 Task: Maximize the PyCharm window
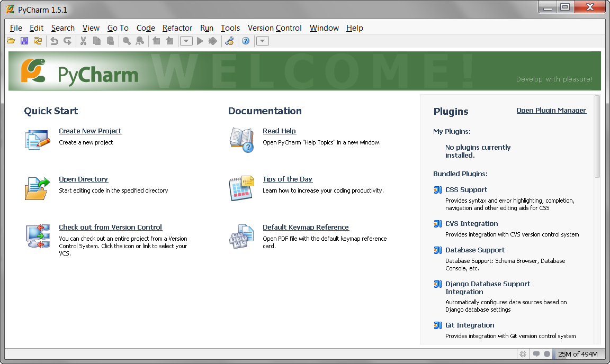click(x=566, y=7)
